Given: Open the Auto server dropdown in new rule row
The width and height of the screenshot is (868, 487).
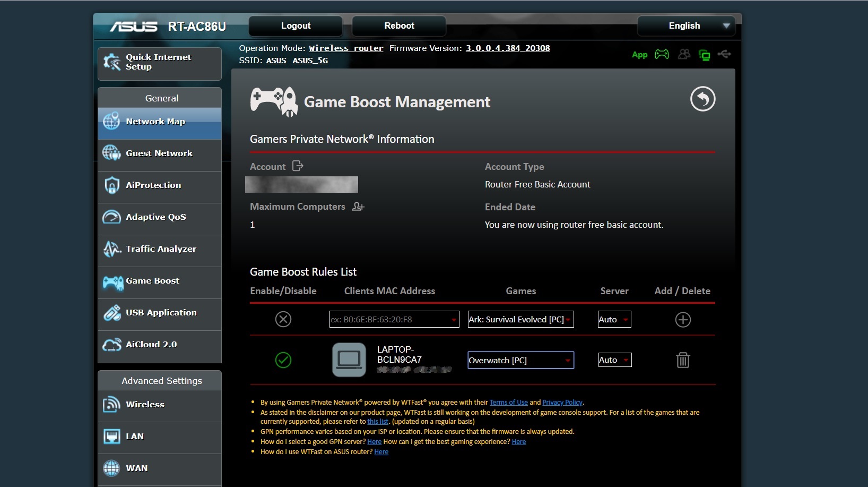Looking at the screenshot, I should point(614,319).
